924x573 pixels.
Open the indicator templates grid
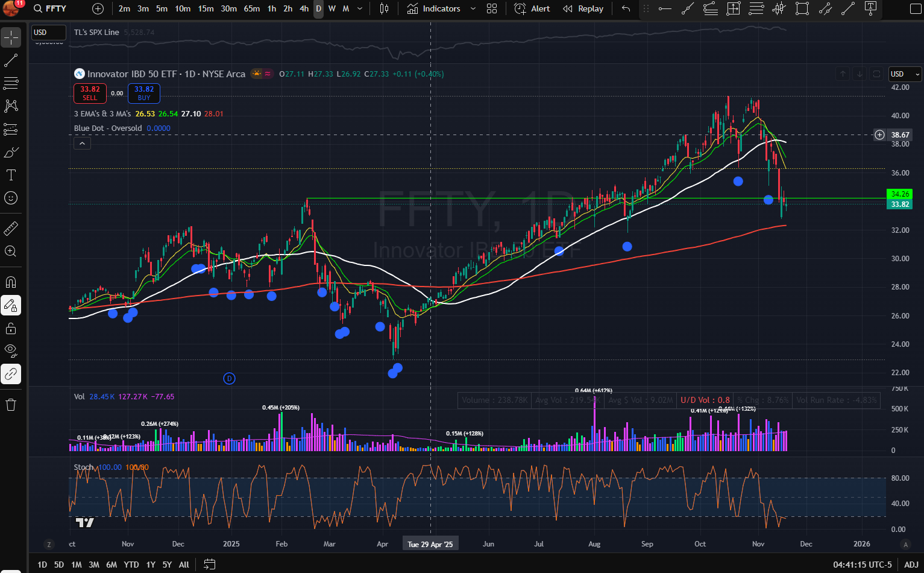[492, 8]
